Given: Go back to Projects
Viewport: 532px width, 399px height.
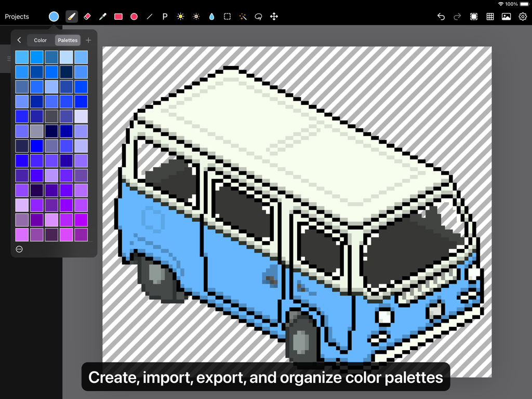Looking at the screenshot, I should click(17, 16).
